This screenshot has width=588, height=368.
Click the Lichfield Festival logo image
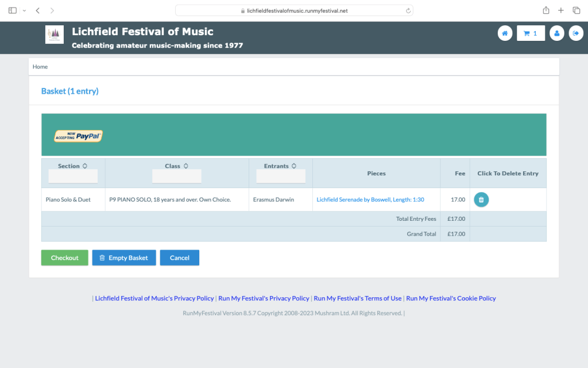pos(55,34)
